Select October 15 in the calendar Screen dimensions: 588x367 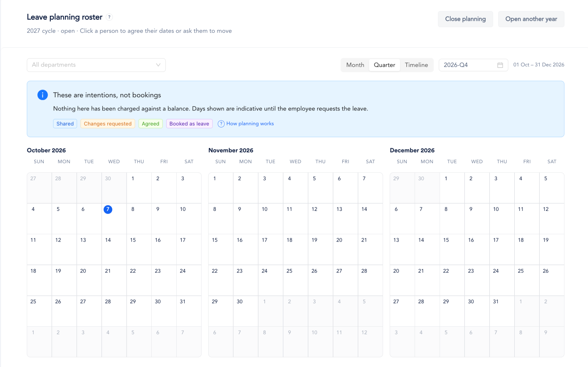tap(139, 249)
